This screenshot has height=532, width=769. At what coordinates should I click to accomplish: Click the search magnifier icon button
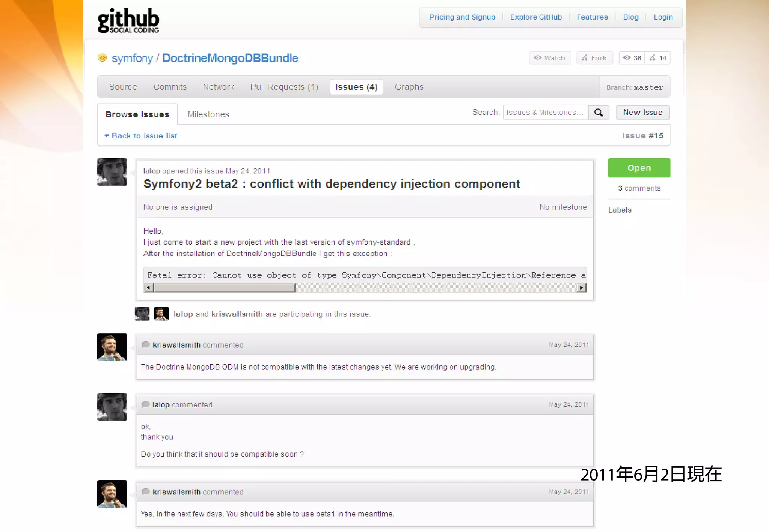point(599,113)
